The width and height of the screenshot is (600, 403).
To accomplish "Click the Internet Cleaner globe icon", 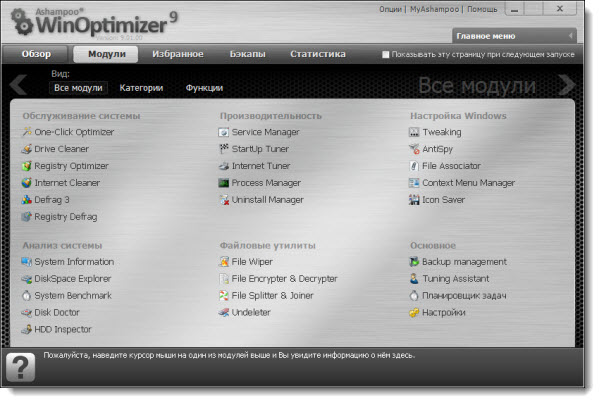I will [x=27, y=183].
